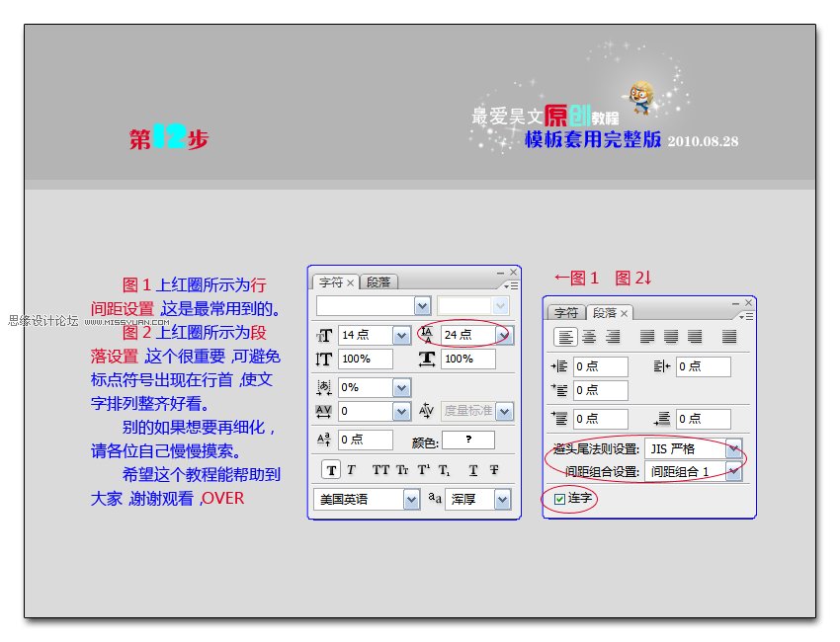Screen dimensions: 840x642
Task: Select 段落 tab in the Paragraph panel
Action: pos(604,313)
